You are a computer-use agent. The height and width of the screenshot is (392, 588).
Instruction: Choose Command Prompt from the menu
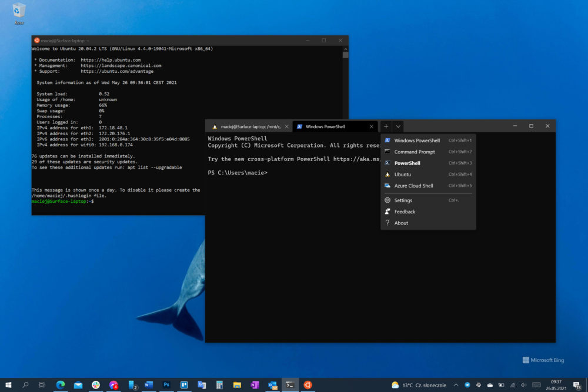(x=428, y=152)
